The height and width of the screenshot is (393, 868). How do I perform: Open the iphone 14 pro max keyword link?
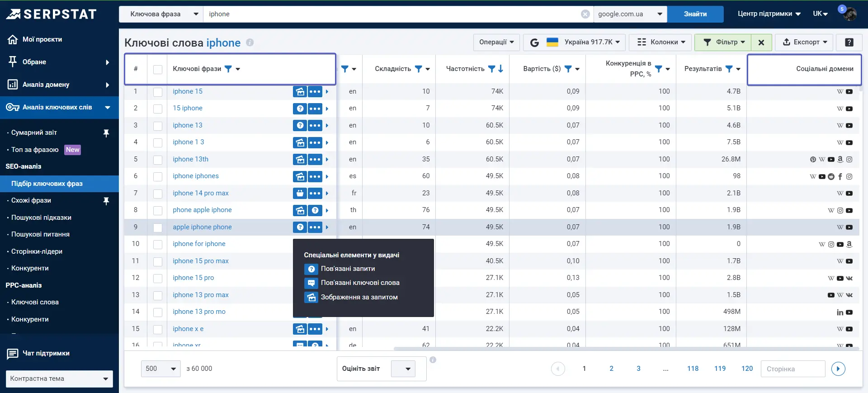pyautogui.click(x=201, y=193)
